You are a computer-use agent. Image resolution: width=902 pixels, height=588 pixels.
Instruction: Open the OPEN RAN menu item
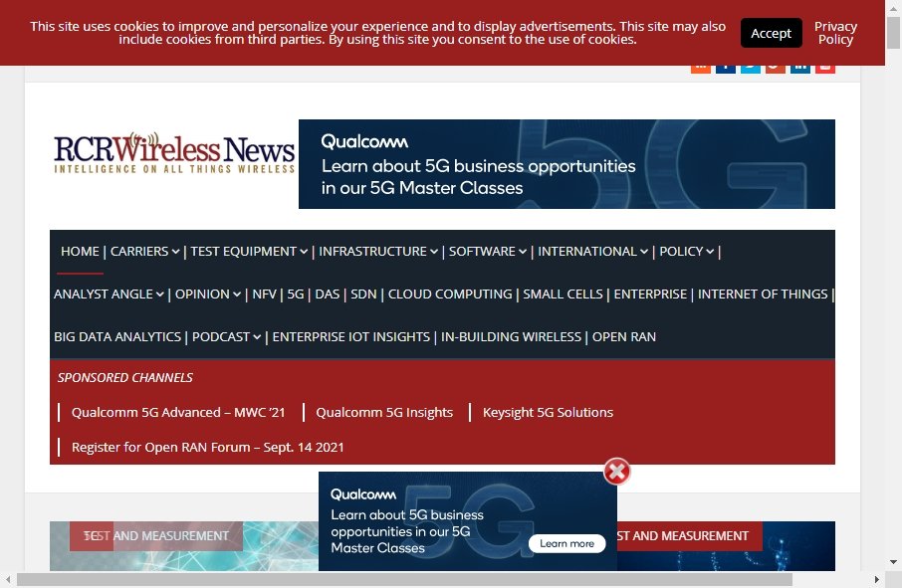(x=623, y=336)
